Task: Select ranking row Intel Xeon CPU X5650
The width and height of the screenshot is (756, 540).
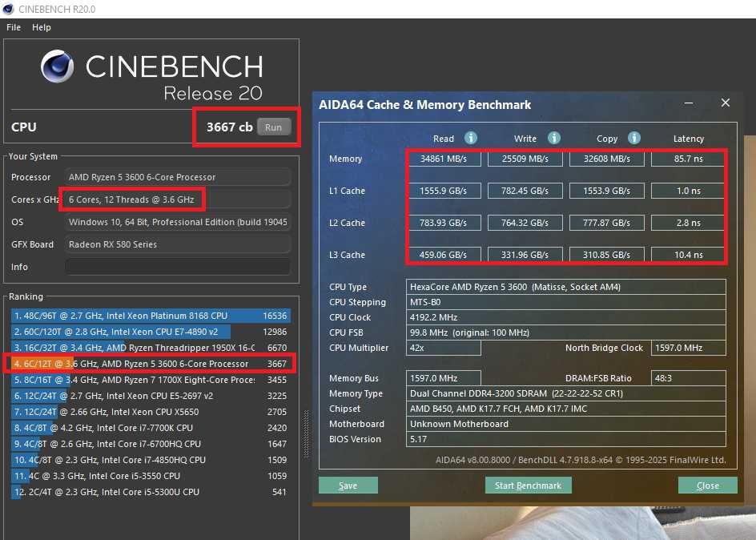Action: (151, 412)
